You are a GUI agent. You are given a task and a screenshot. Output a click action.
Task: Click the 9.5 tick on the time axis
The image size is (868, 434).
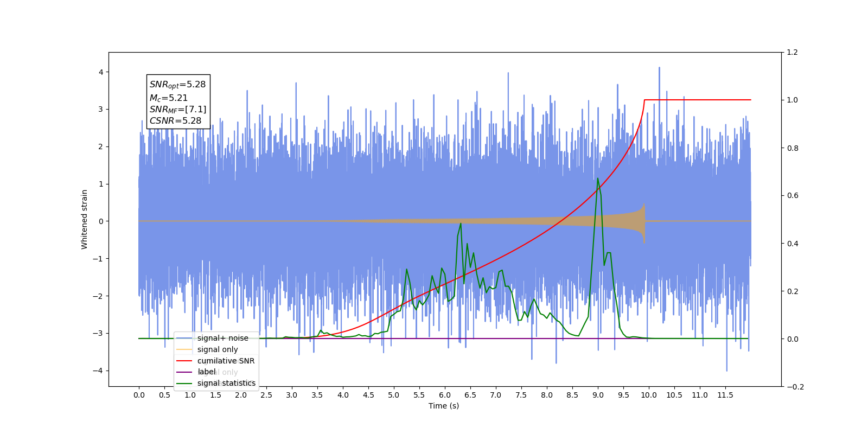[623, 395]
